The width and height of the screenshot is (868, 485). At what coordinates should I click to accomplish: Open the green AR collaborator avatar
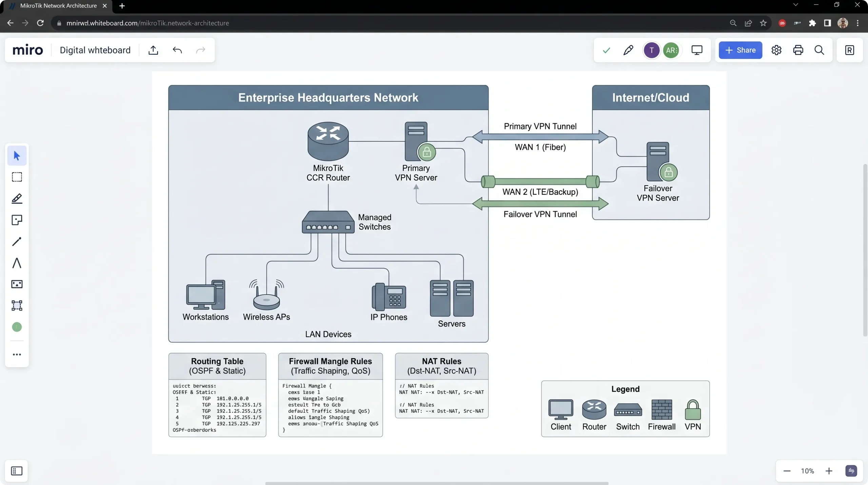(x=671, y=50)
